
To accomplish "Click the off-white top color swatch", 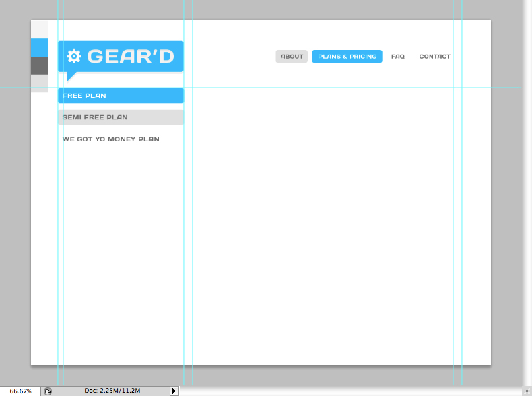I will tap(40, 30).
